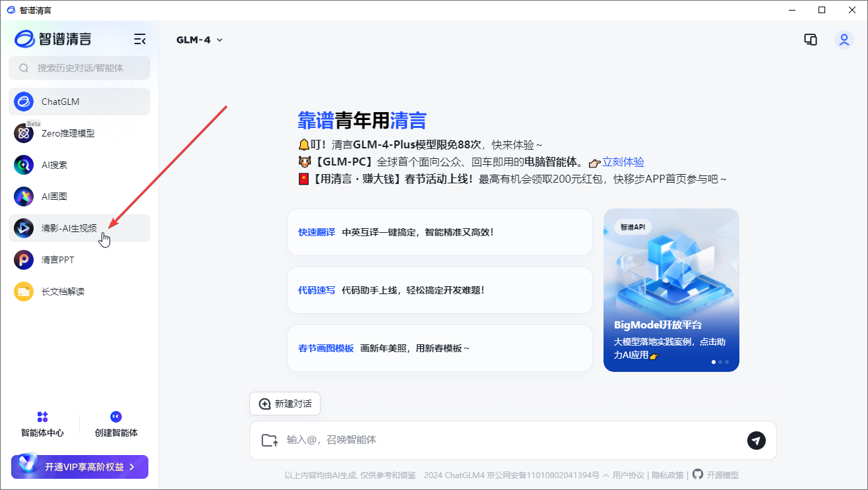This screenshot has width=868, height=490.
Task: Open 智能体中心 at the sidebar bottom
Action: tap(43, 423)
